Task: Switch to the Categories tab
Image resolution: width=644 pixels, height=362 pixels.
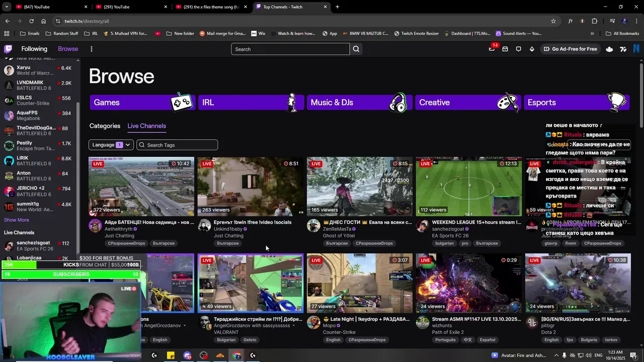Action: pos(105,126)
